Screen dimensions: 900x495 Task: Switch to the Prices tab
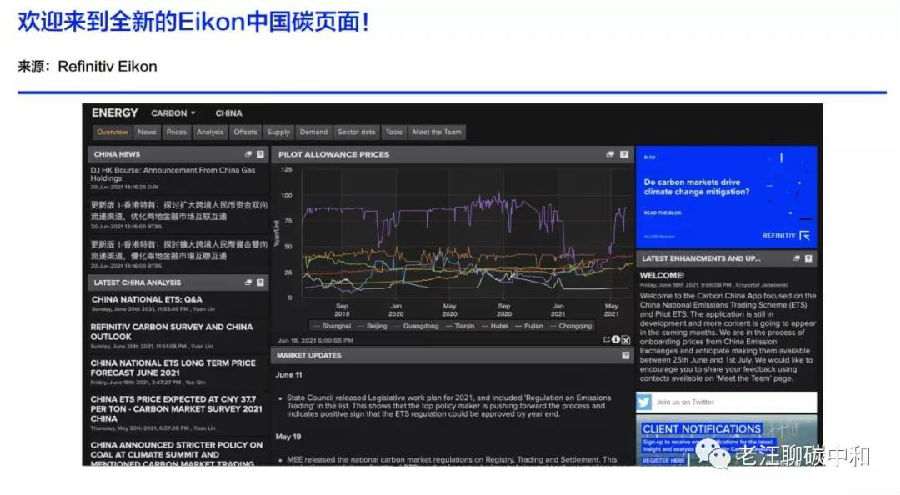coord(176,132)
